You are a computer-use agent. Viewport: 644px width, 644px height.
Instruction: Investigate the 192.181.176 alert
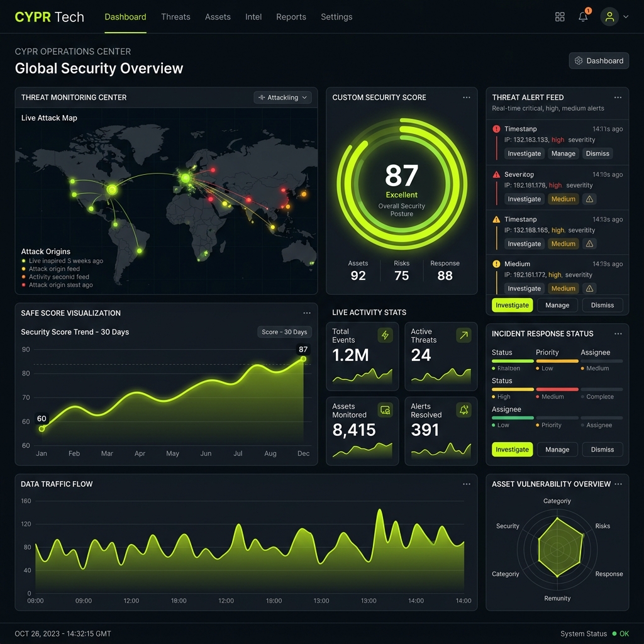coord(524,199)
